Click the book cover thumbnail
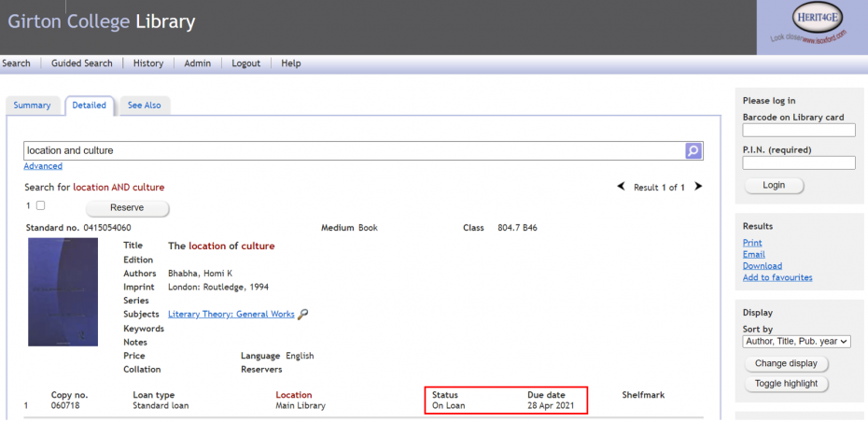The image size is (868, 422). [63, 291]
